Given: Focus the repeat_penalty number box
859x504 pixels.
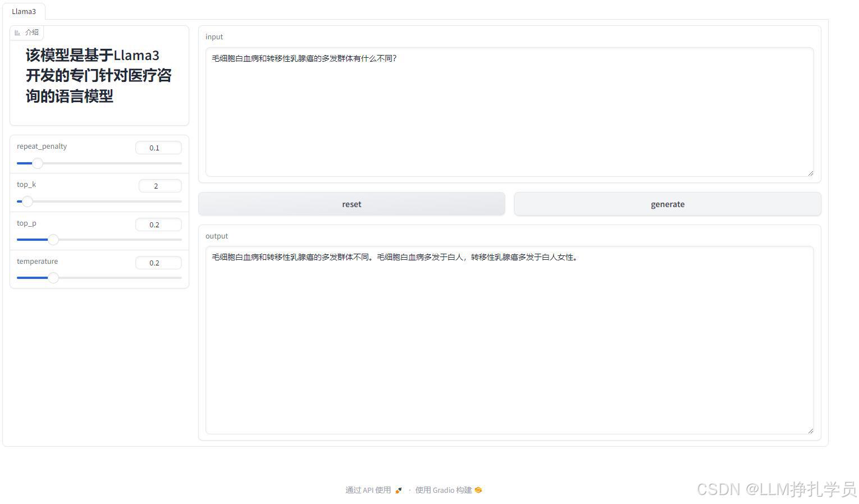Looking at the screenshot, I should pyautogui.click(x=158, y=148).
